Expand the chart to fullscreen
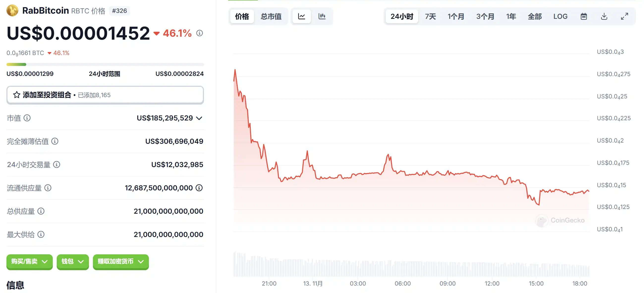Viewport: 644px width, 293px height. click(x=624, y=17)
